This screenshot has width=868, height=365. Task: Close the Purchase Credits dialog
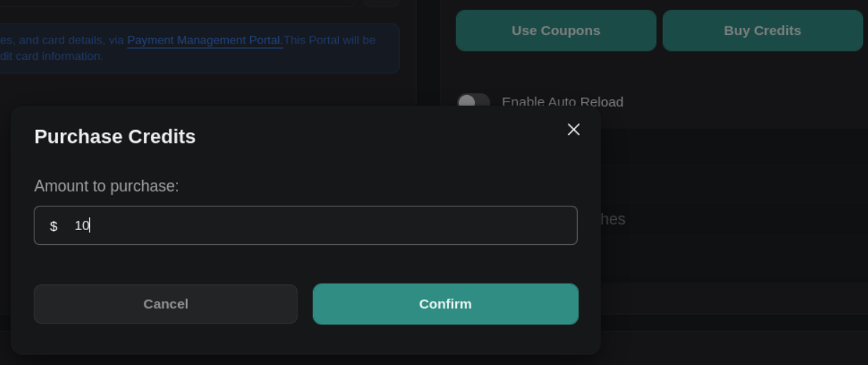[x=573, y=129]
